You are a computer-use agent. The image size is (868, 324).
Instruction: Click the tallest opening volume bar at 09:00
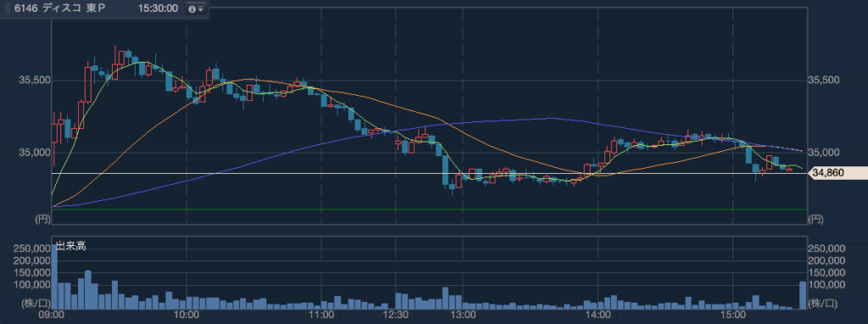[x=54, y=276]
